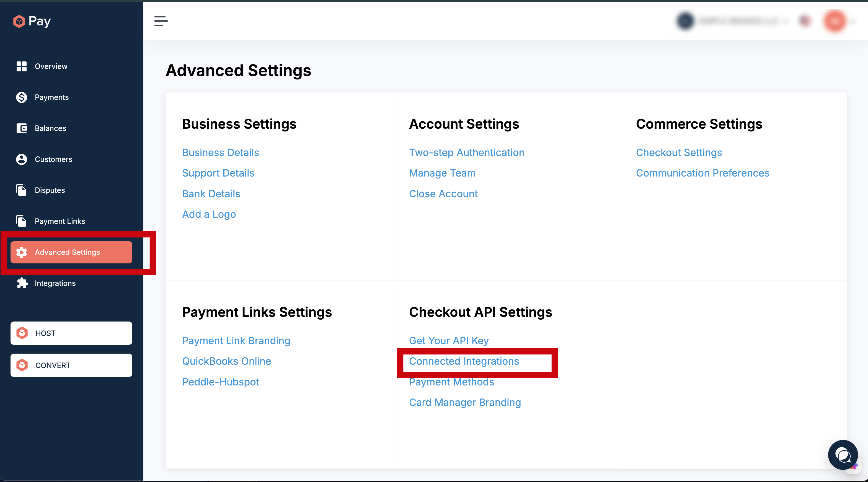Screen dimensions: 868x482
Task: Switch to the CONVERT product
Action: [x=71, y=365]
